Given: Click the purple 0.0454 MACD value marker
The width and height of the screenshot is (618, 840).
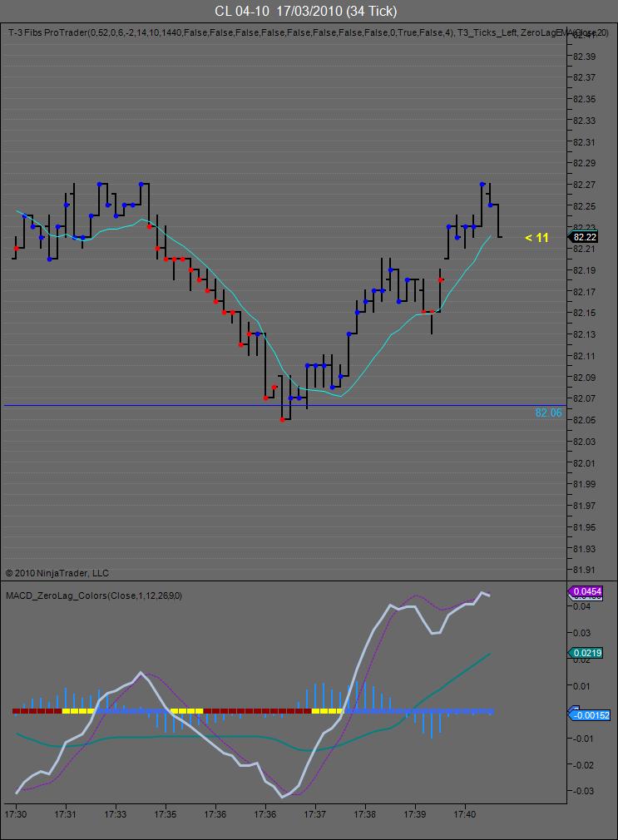Looking at the screenshot, I should [x=586, y=591].
